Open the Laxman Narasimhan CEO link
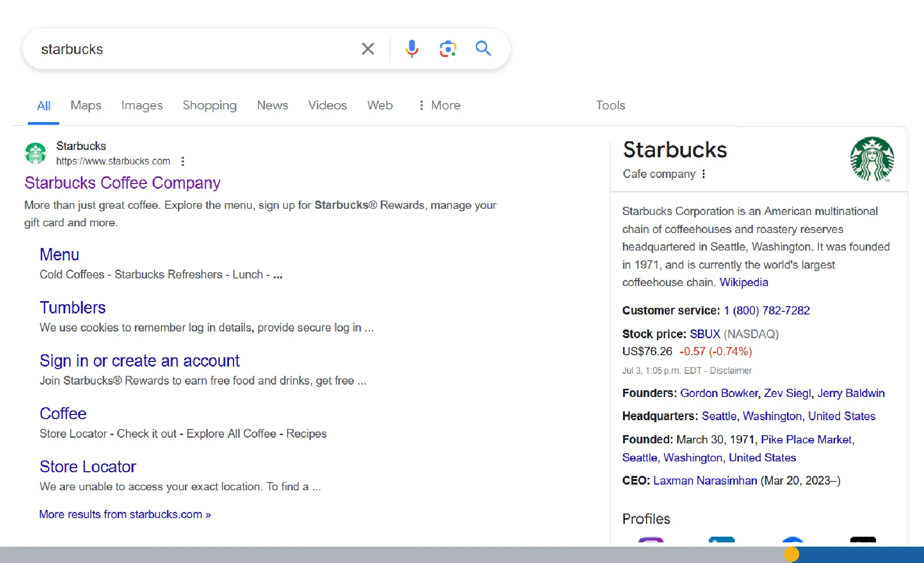This screenshot has width=924, height=563. pos(705,481)
